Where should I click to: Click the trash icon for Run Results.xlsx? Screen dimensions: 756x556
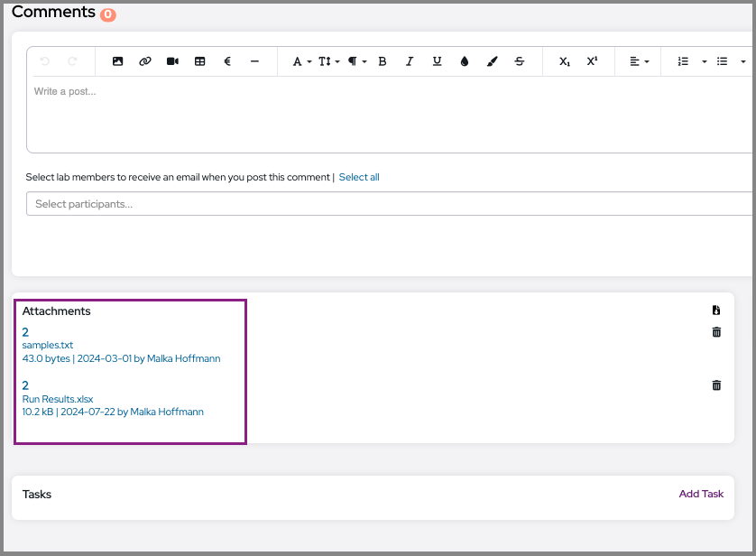716,385
